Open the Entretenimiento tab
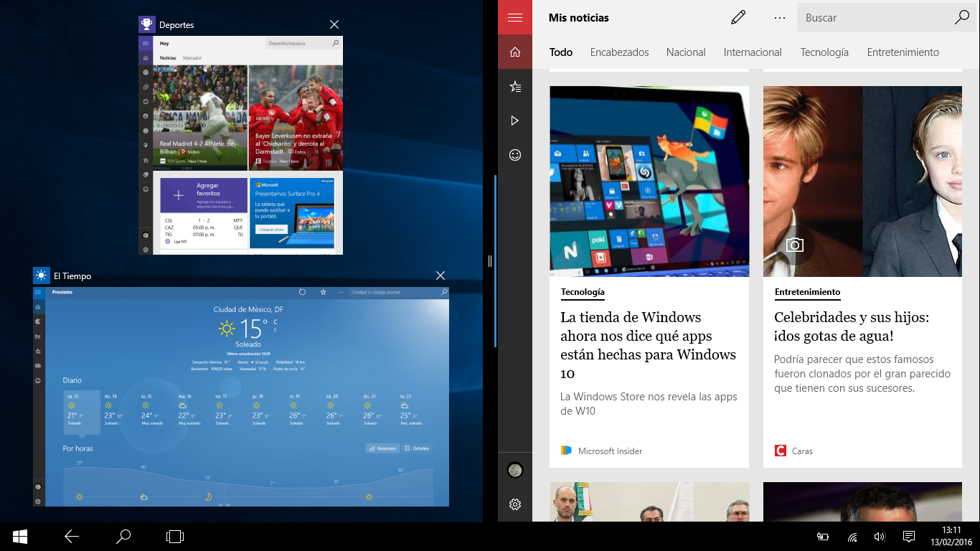The width and height of the screenshot is (980, 551). (903, 52)
